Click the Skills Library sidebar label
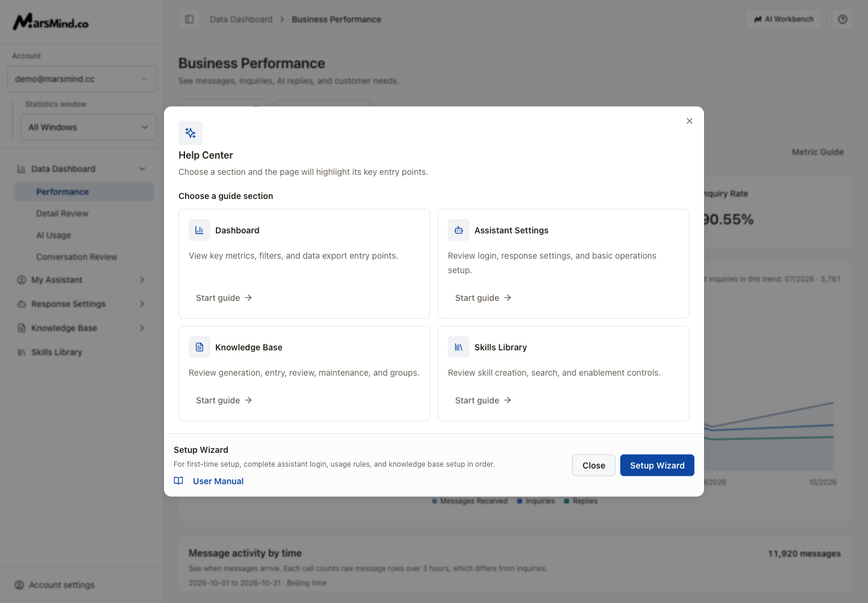The height and width of the screenshot is (603, 868). (x=57, y=352)
